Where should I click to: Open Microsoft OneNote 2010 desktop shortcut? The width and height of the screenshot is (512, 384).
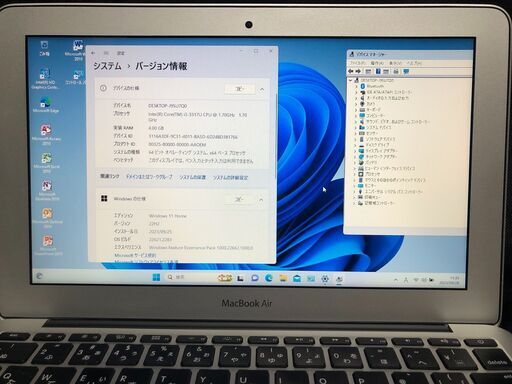[x=47, y=190]
